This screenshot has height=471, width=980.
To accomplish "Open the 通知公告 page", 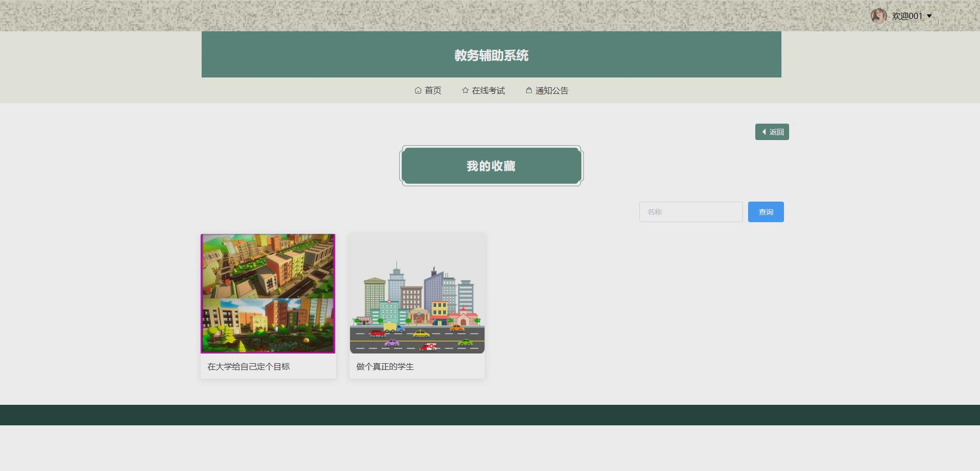I will [x=551, y=90].
